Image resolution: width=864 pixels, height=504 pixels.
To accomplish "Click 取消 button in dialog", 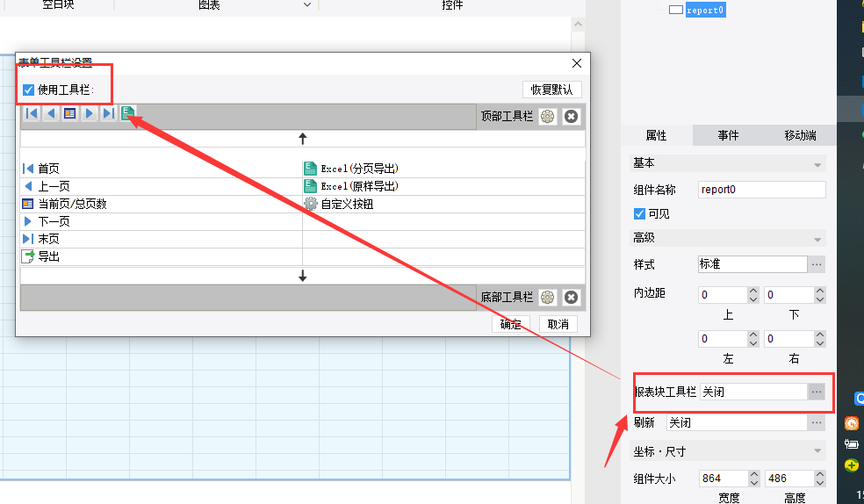I will 558,324.
